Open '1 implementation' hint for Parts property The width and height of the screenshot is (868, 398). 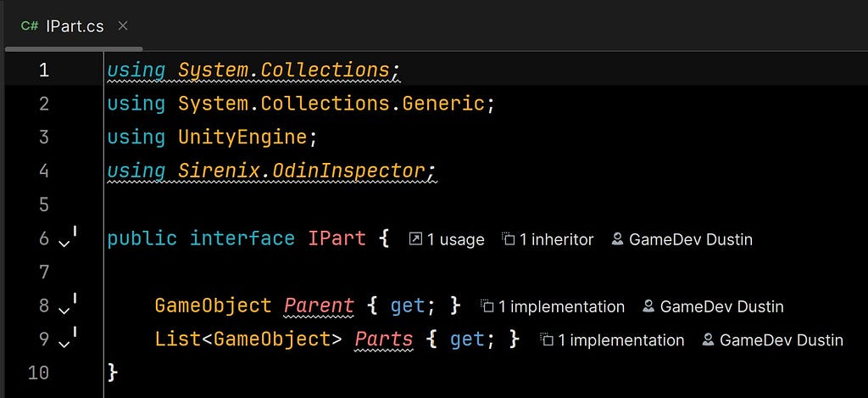tap(612, 339)
